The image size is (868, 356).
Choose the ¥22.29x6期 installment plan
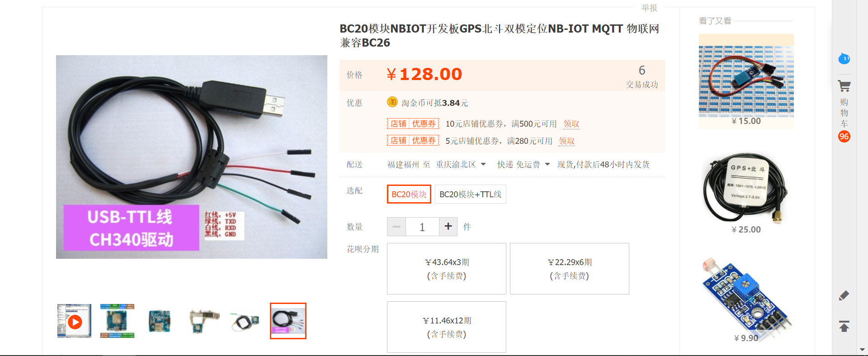pos(570,269)
